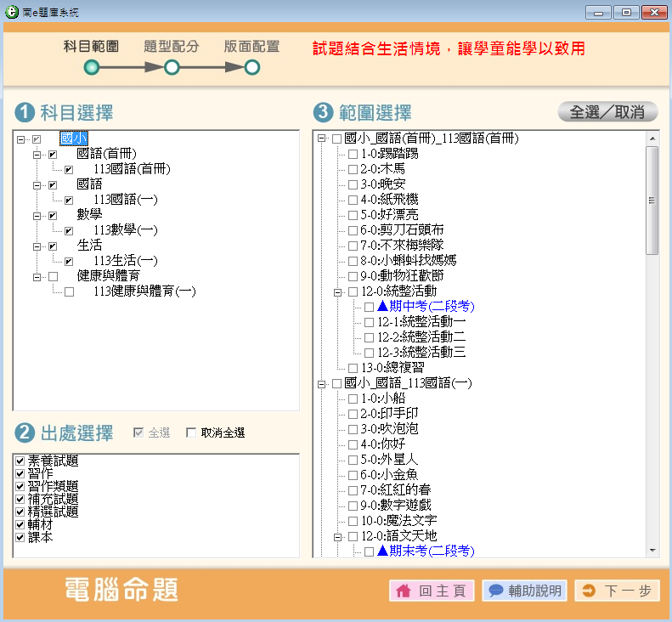
Task: Open the 題型配分 step label
Action: (172, 46)
